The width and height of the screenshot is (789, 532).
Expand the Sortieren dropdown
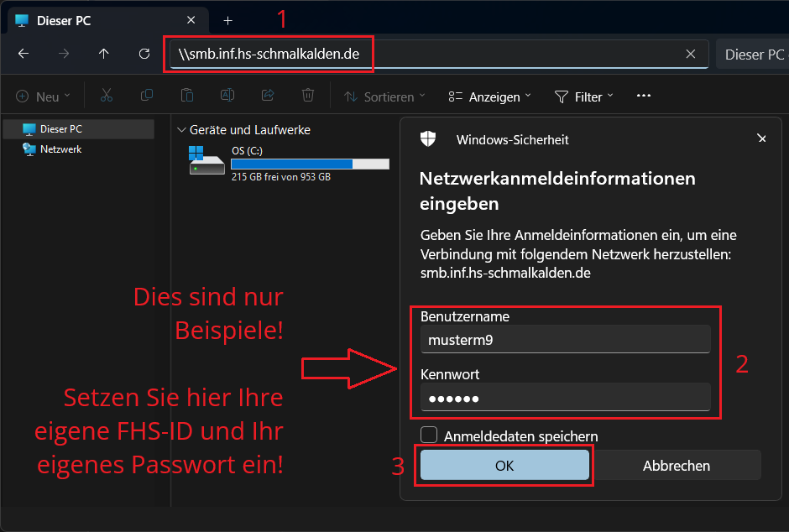tap(384, 96)
